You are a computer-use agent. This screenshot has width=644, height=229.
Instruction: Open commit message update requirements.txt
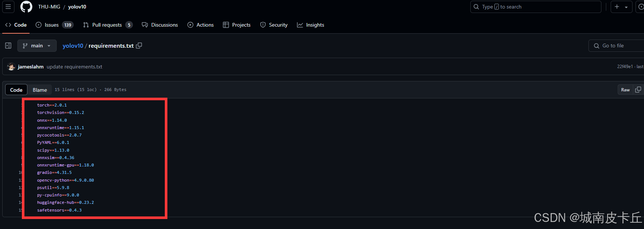74,67
